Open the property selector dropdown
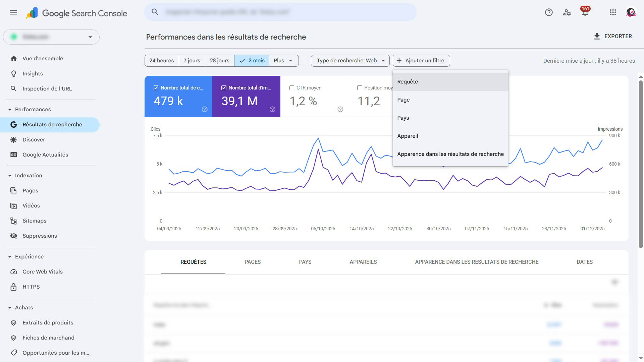644x362 pixels. (51, 37)
